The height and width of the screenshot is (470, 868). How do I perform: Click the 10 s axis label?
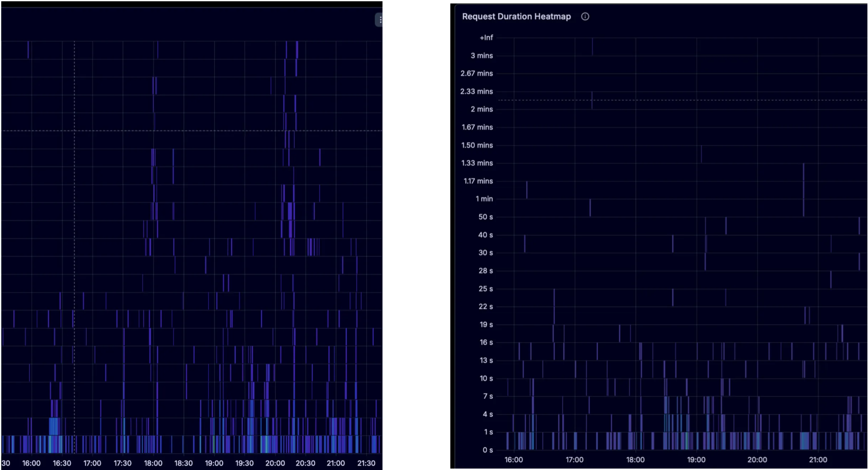coord(486,378)
